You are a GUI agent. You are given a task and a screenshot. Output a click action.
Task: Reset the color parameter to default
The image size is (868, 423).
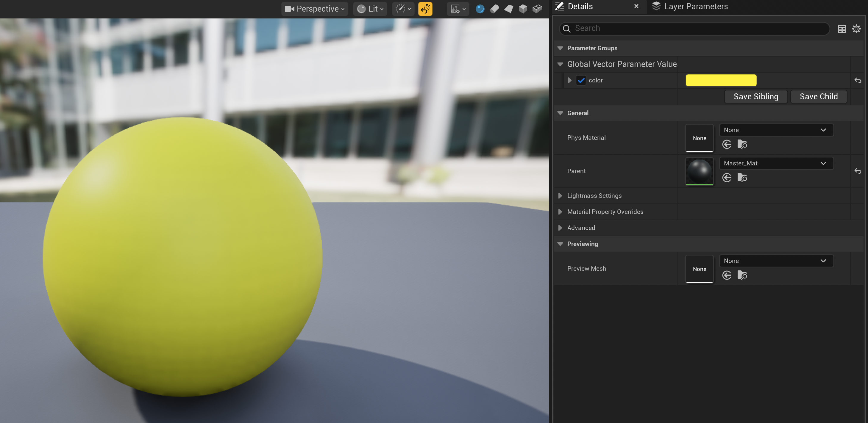coord(858,81)
